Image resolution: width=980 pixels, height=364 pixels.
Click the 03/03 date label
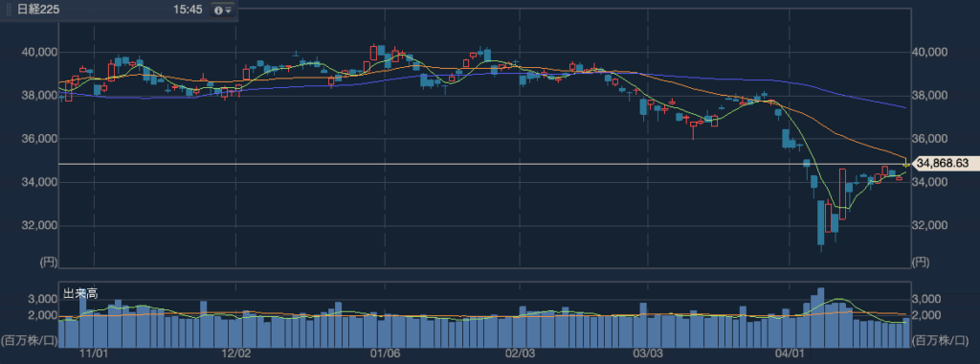648,353
